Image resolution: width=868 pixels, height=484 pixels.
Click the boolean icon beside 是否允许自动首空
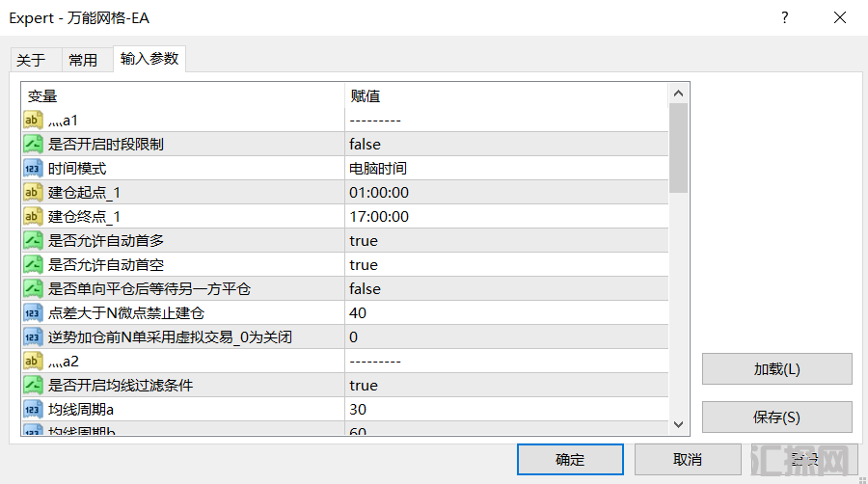pyautogui.click(x=33, y=265)
